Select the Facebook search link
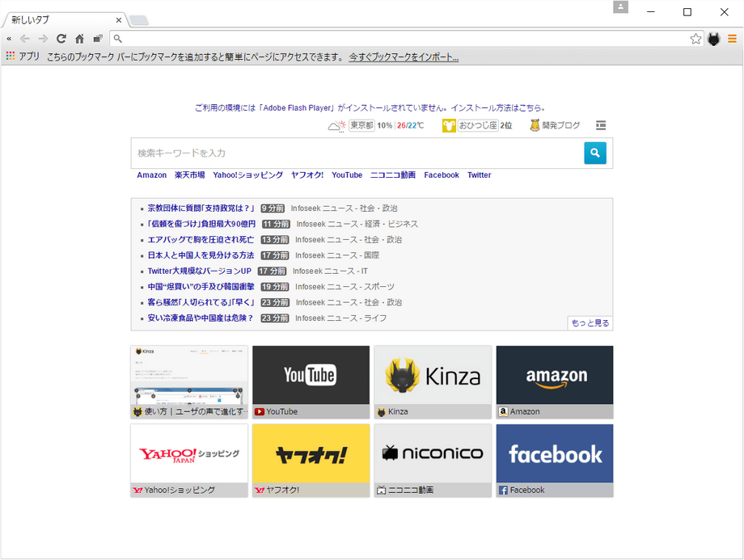744x560 pixels. point(442,175)
